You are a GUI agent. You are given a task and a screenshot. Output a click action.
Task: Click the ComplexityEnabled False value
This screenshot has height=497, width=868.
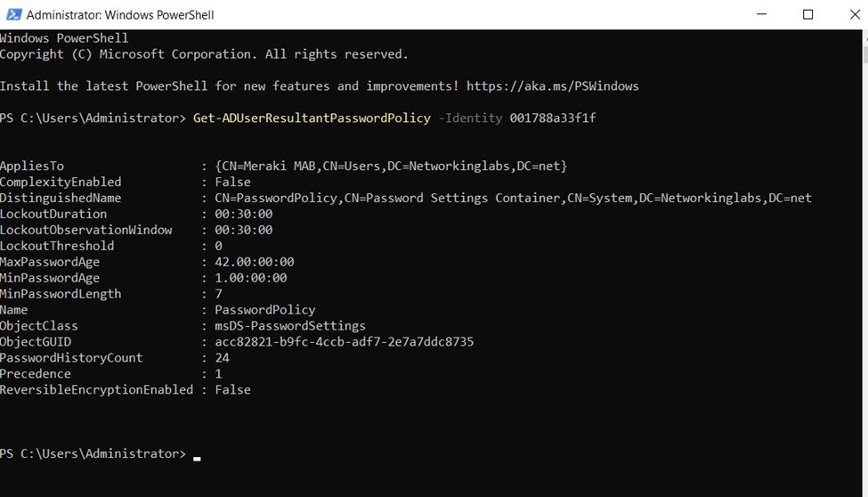(232, 182)
